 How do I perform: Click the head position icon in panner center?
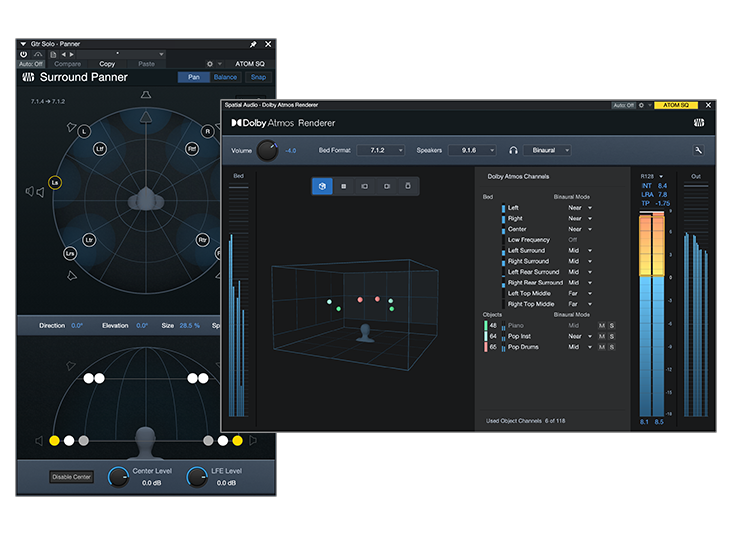click(x=146, y=200)
